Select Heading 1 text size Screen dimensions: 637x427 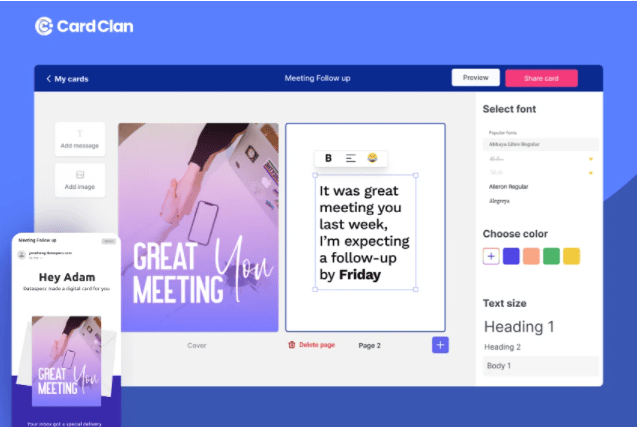[519, 326]
